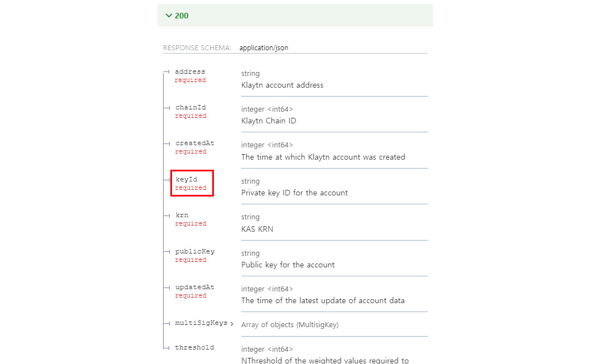Viewport: 592px width, 364px height.
Task: Select the createdAt property name
Action: (194, 143)
